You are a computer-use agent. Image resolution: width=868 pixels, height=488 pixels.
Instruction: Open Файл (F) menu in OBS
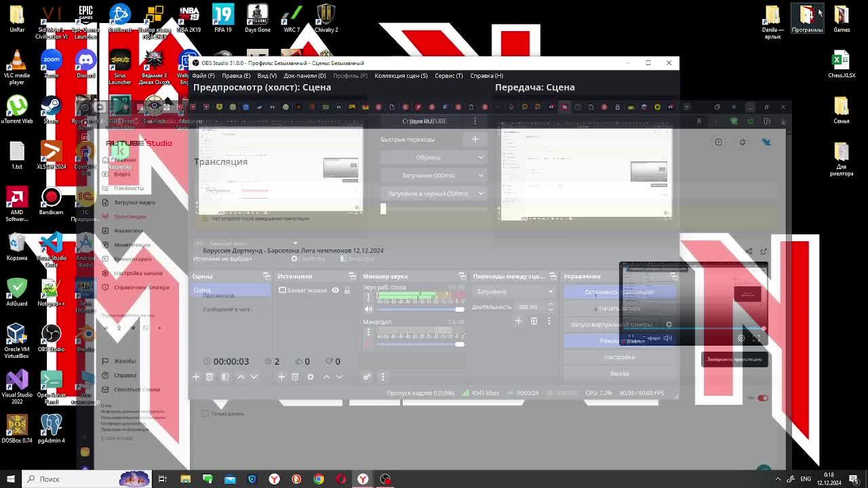tap(203, 76)
